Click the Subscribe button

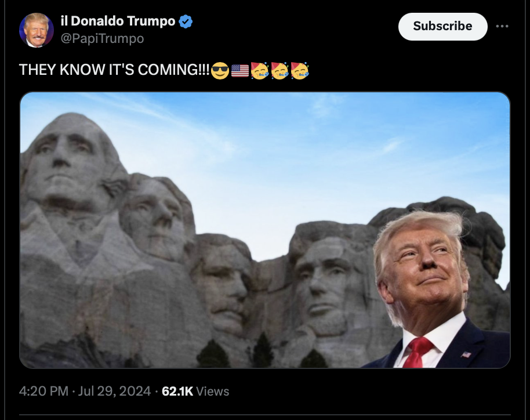(443, 26)
